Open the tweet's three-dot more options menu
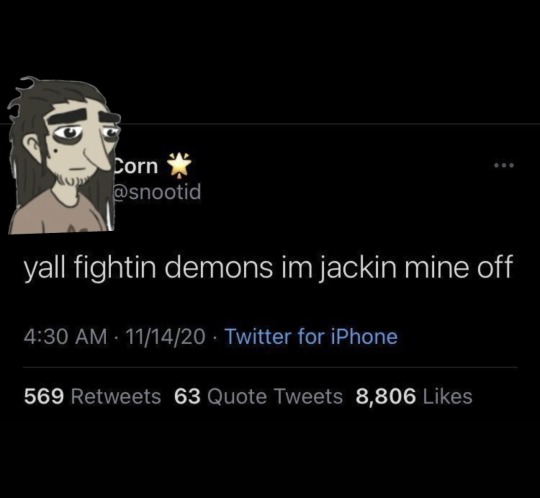The width and height of the screenshot is (540, 498). tap(504, 166)
